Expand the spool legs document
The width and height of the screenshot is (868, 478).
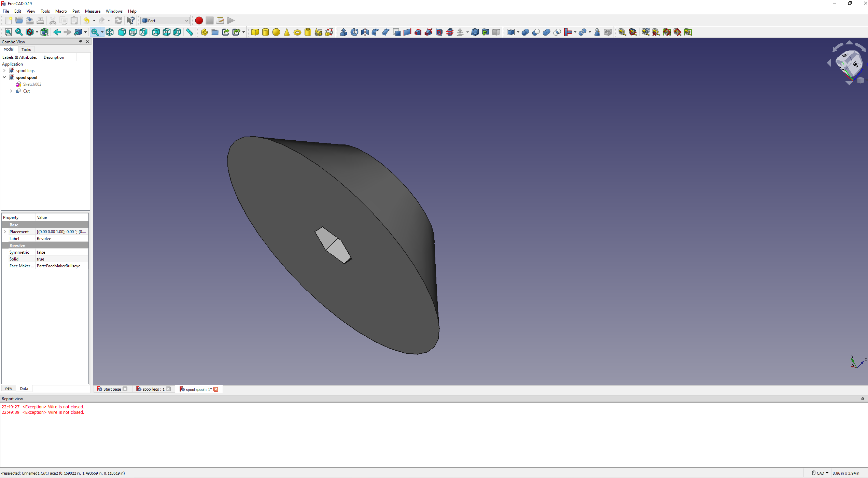[4, 71]
